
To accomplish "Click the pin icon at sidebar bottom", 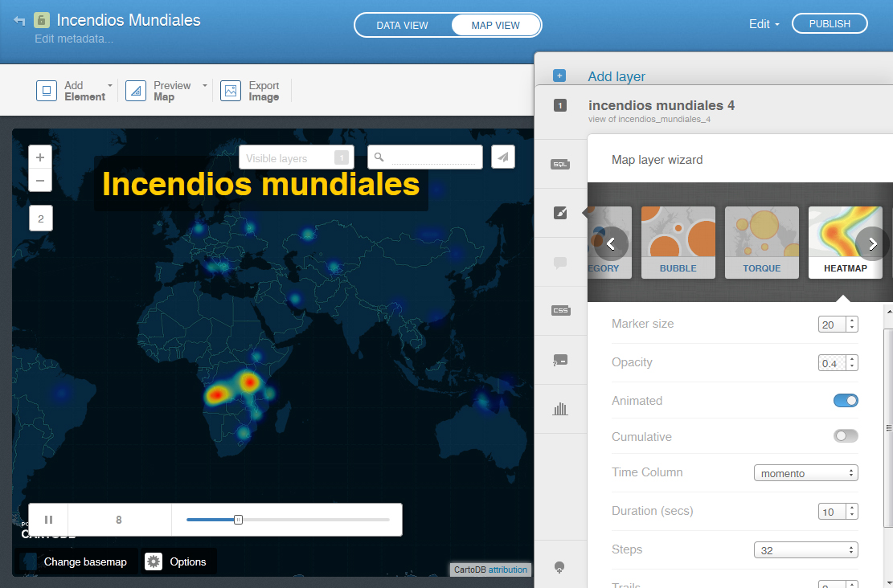I will [x=559, y=567].
